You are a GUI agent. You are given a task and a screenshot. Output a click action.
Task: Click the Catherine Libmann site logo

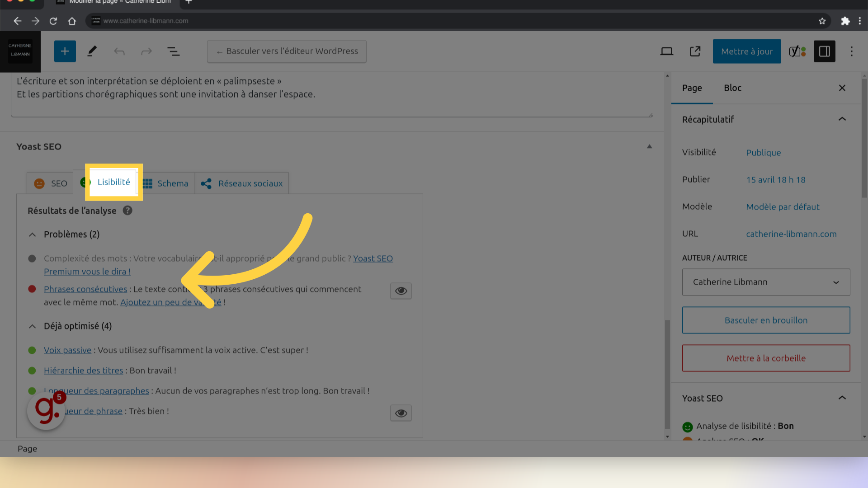(20, 51)
